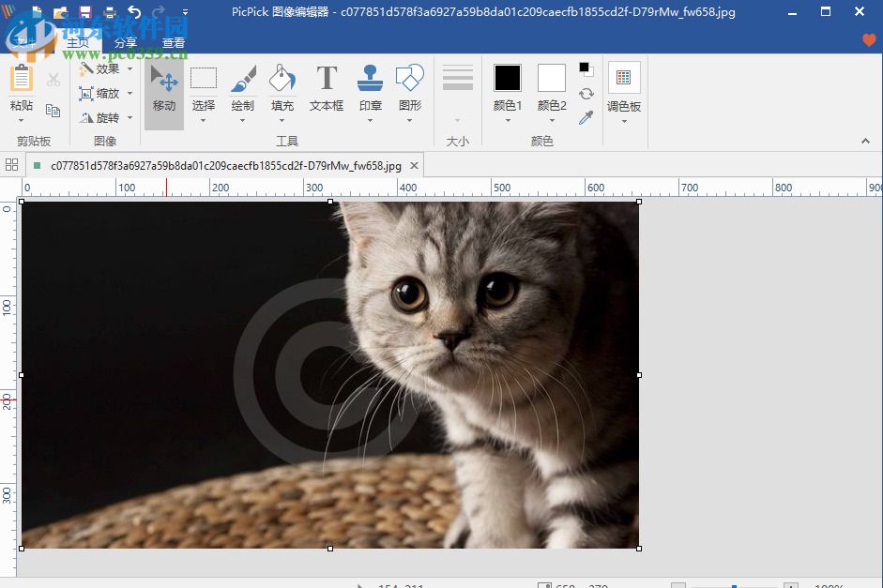The width and height of the screenshot is (883, 588).
Task: Click the Stamp (印章) tool
Action: pyautogui.click(x=371, y=89)
